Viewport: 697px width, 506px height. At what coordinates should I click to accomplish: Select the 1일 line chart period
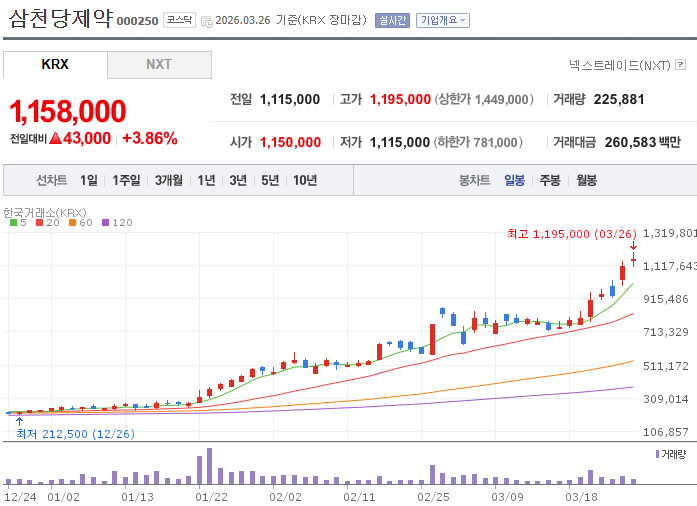click(88, 180)
